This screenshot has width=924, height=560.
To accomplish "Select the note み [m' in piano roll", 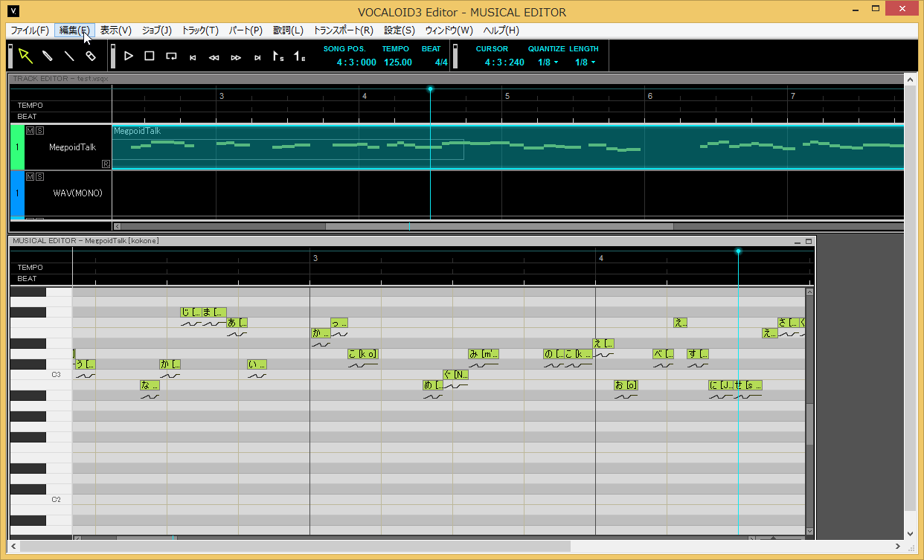I will point(484,353).
